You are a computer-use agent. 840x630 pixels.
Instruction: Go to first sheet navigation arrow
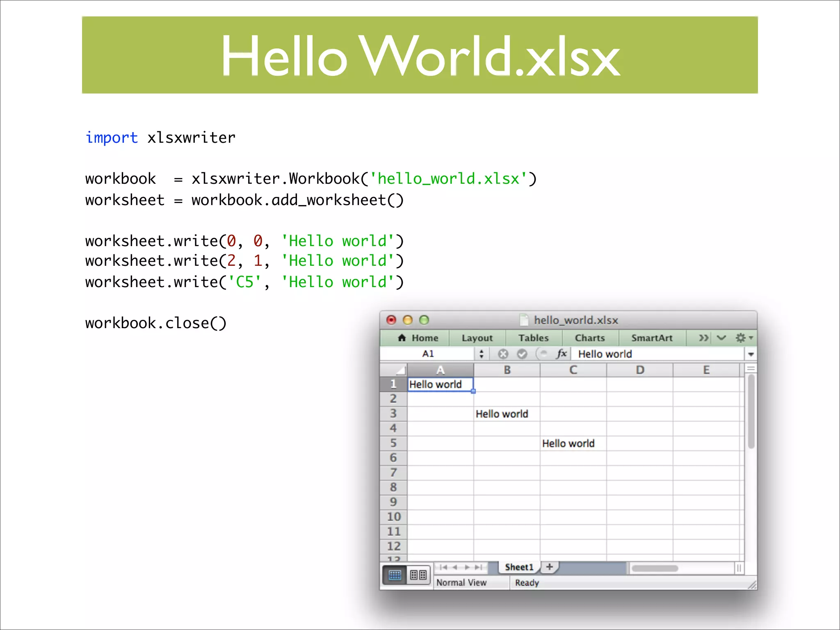(443, 567)
